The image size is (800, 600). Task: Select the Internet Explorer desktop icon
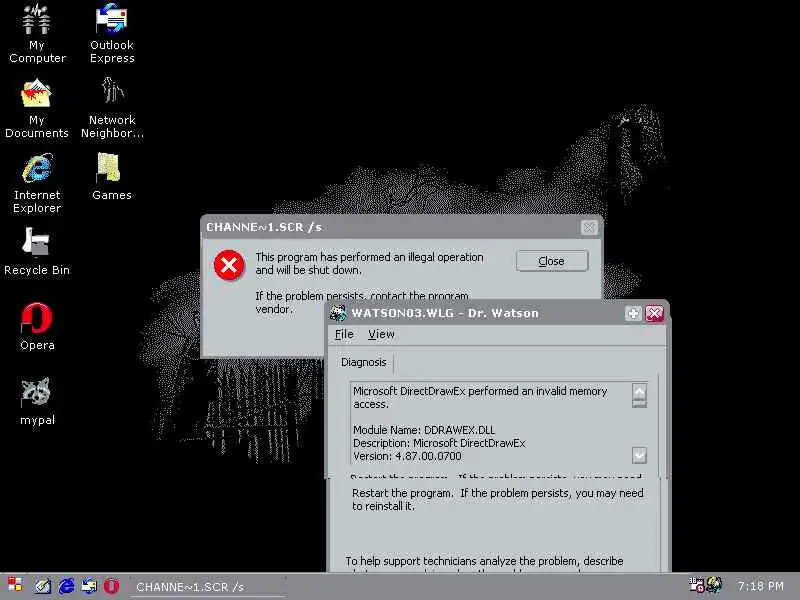point(37,184)
